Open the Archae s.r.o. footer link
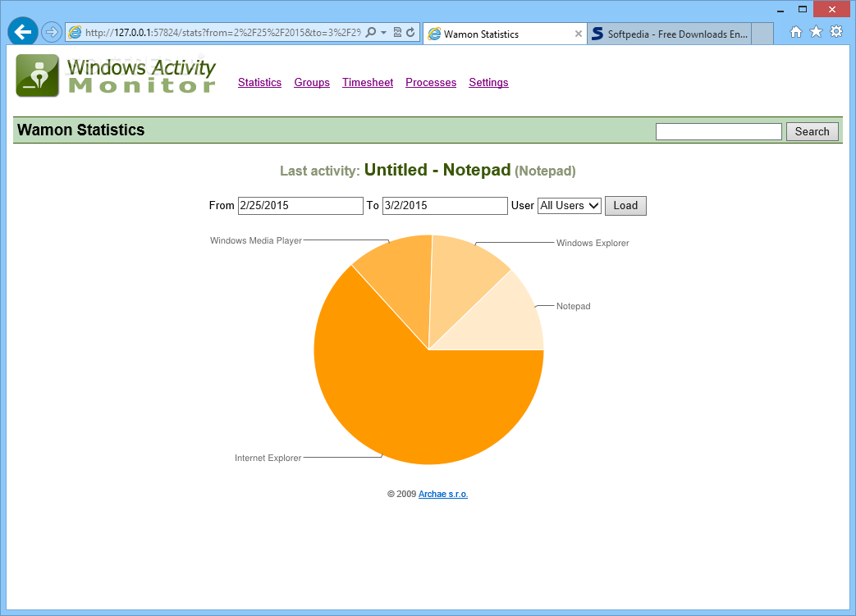This screenshot has width=856, height=616. [x=442, y=495]
